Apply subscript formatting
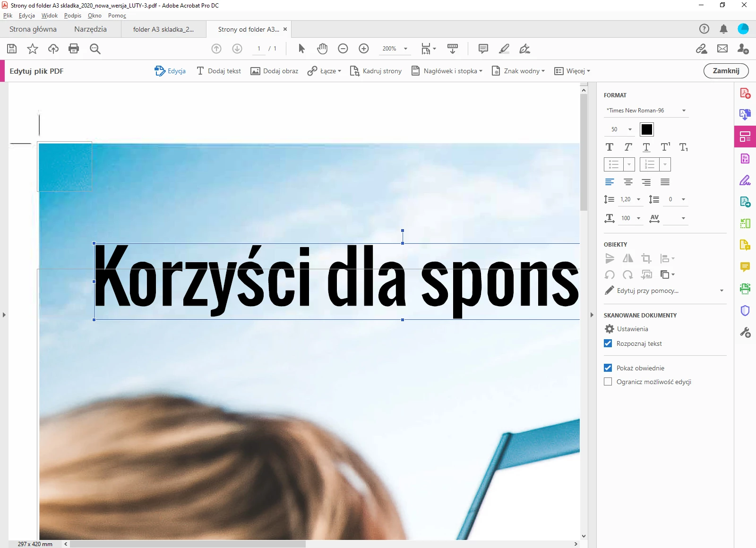The width and height of the screenshot is (756, 548). [684, 147]
